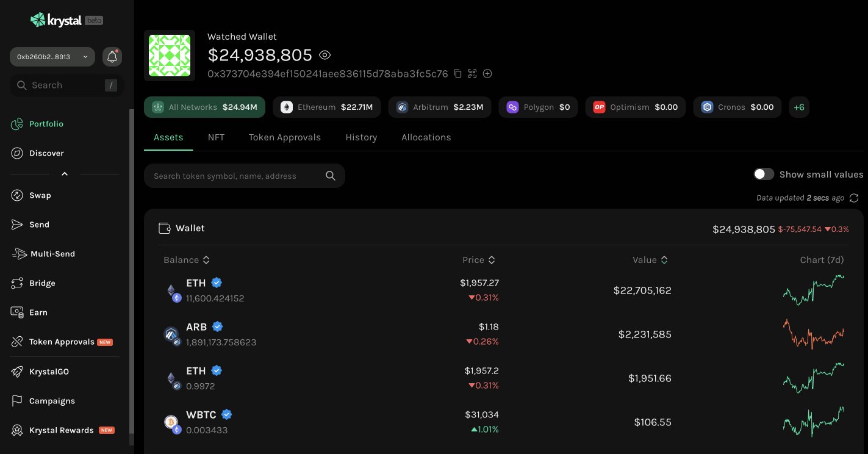Click the Multi-Send icon

point(19,254)
